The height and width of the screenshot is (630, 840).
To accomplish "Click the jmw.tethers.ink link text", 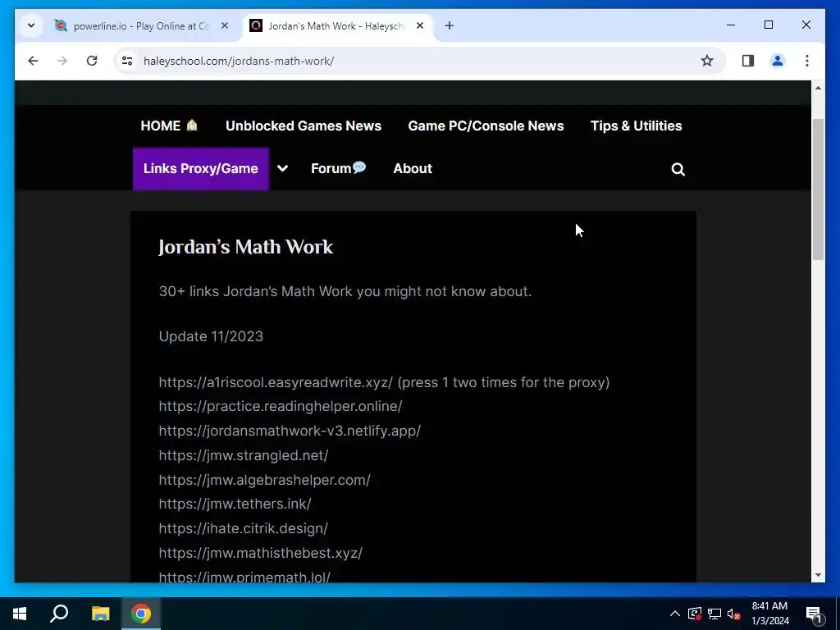I will (x=235, y=504).
